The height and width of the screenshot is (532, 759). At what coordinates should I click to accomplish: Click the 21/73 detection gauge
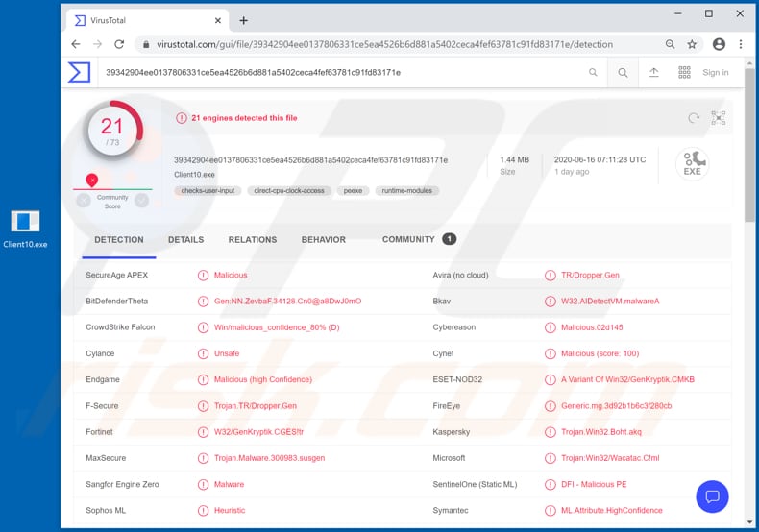pos(112,131)
